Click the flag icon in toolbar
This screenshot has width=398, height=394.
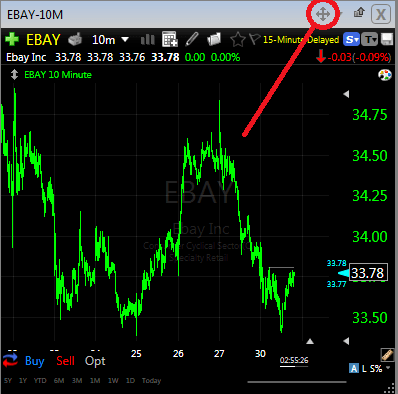254,39
